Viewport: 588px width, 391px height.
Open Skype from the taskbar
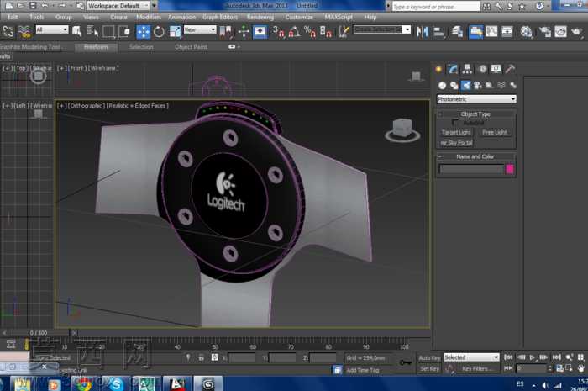(116, 384)
